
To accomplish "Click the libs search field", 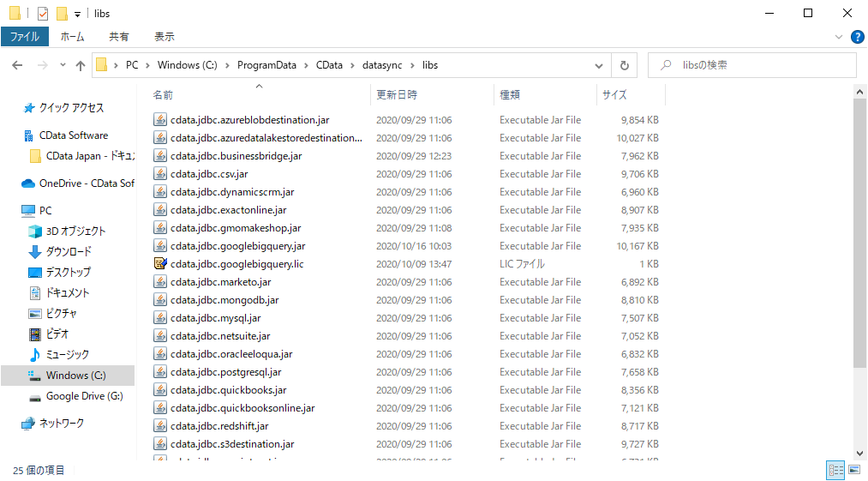I will coord(752,65).
